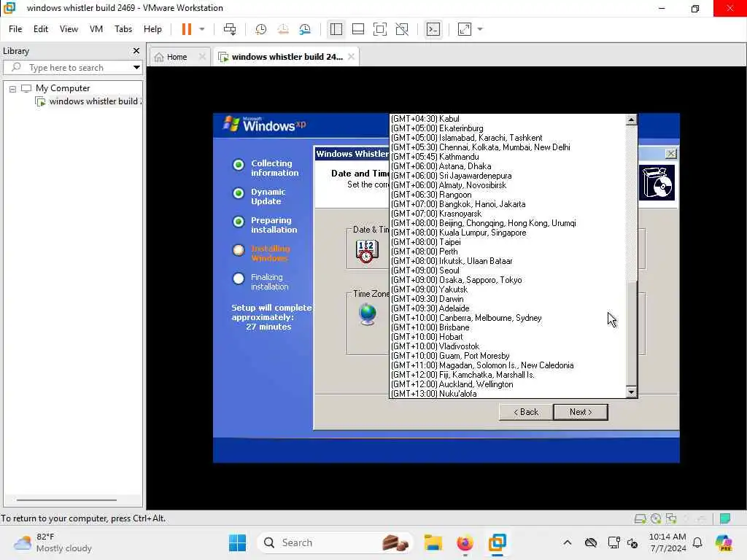The height and width of the screenshot is (560, 747).
Task: Toggle the thumbnail bar view
Action: click(357, 29)
